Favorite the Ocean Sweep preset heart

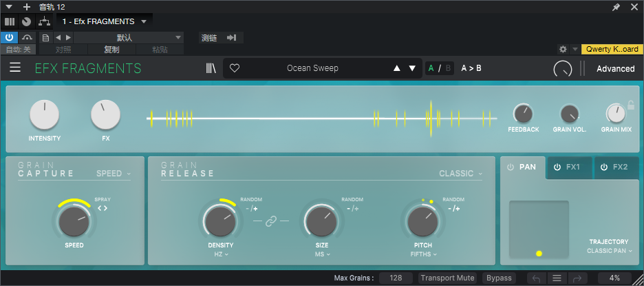[235, 68]
